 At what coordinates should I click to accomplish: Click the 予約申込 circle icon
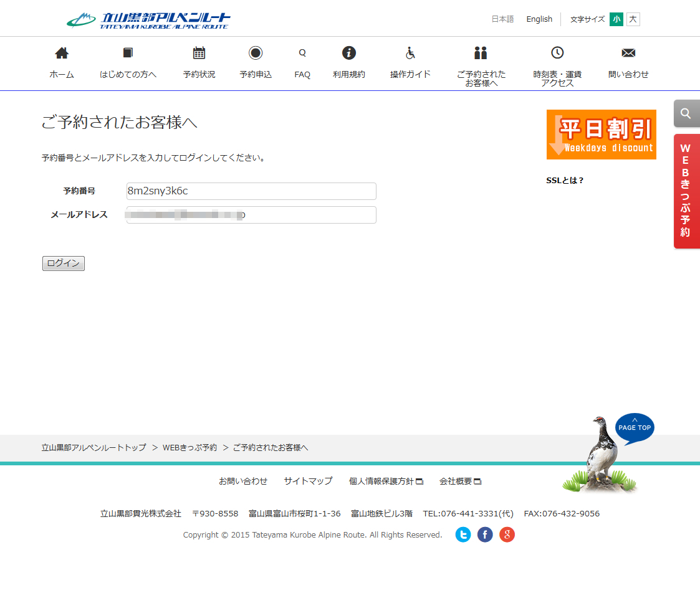point(256,54)
